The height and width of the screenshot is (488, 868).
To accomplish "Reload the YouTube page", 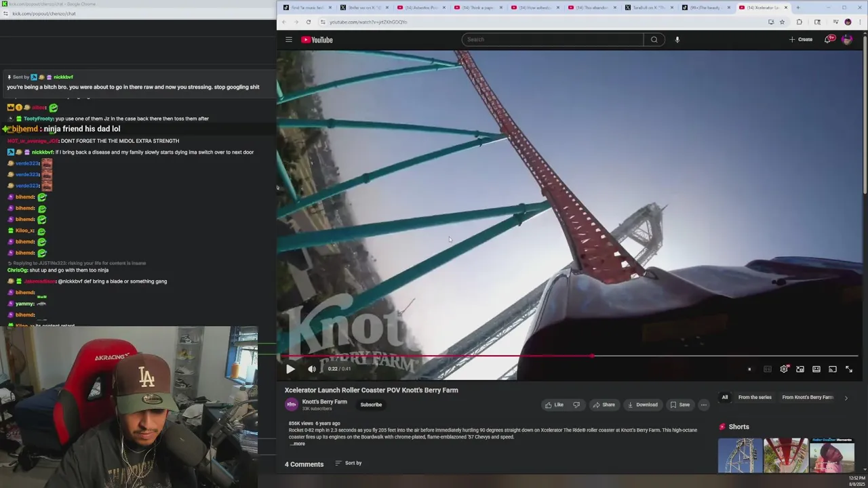I will click(308, 22).
